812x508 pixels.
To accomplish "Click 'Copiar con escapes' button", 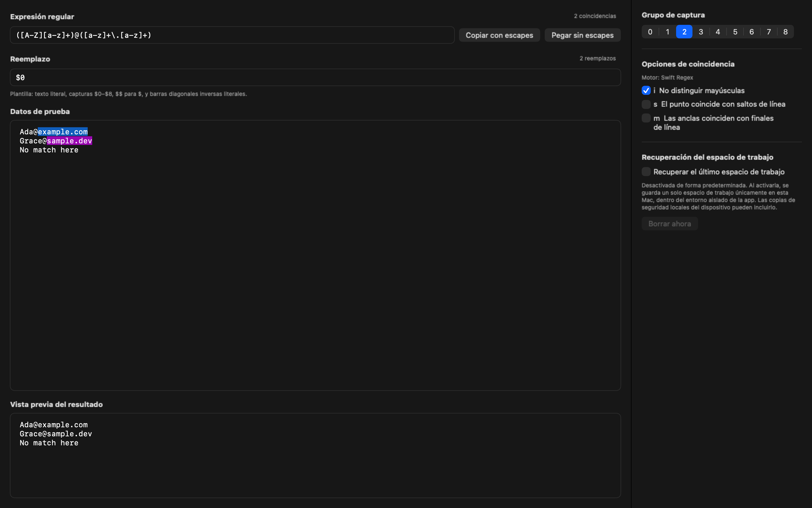I will (499, 35).
